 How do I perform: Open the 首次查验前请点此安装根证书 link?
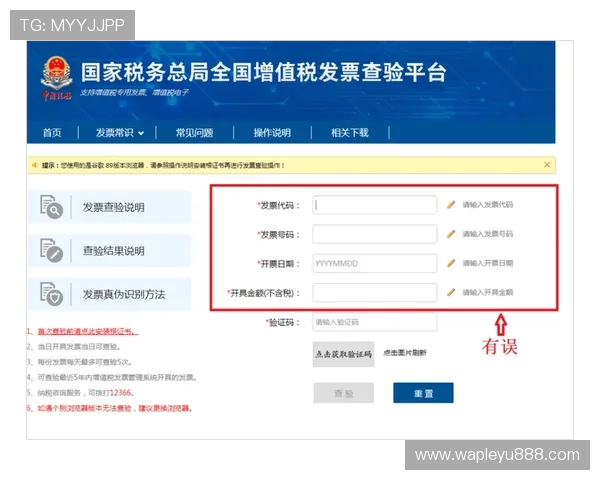(88, 331)
